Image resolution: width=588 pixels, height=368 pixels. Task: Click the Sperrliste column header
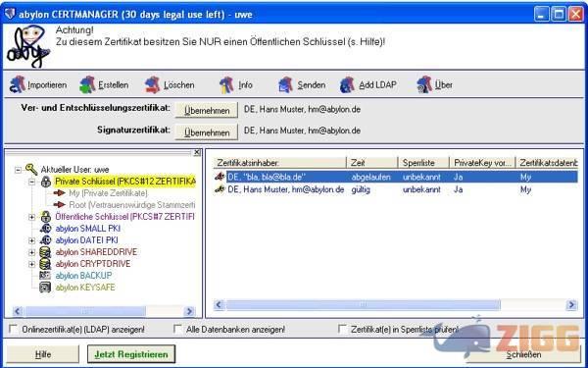point(423,163)
